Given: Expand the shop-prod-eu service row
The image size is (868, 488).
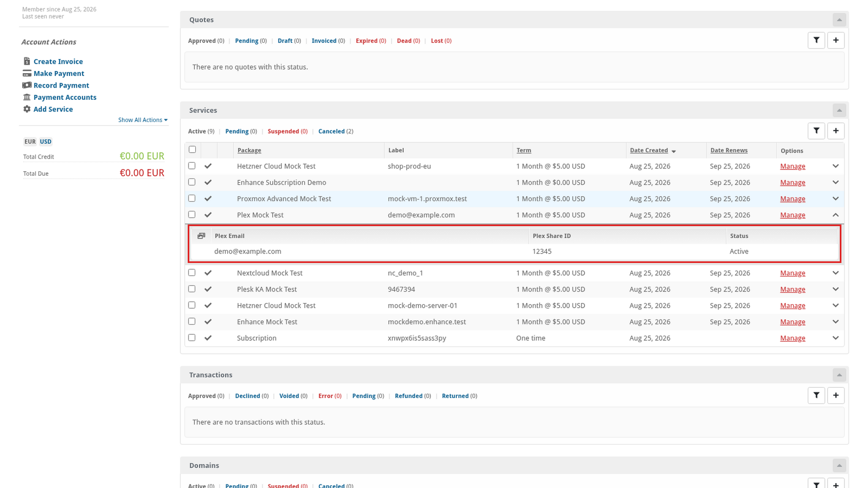Looking at the screenshot, I should 835,166.
